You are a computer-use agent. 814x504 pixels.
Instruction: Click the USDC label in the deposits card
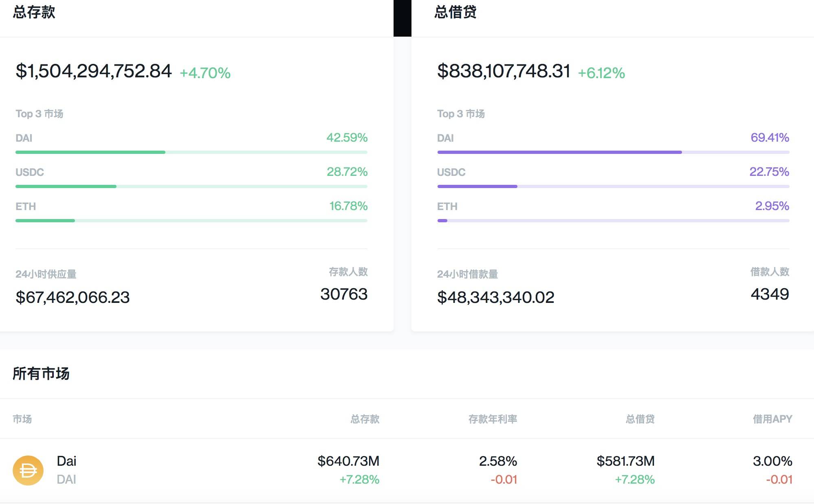coord(29,172)
